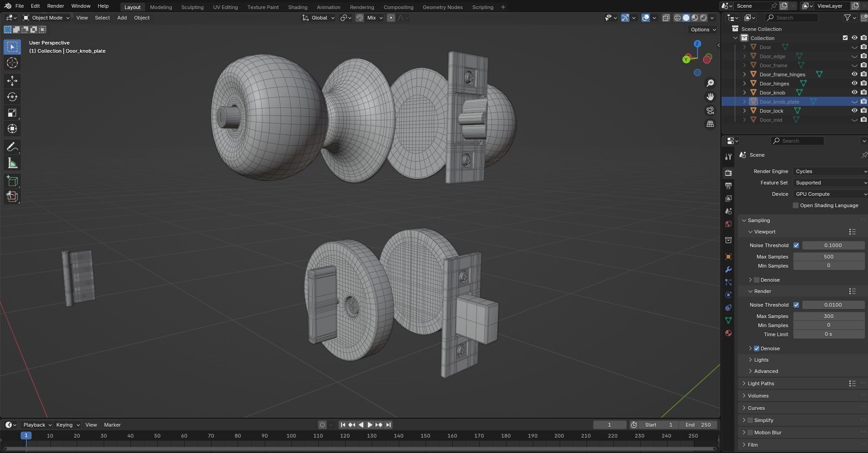This screenshot has width=868, height=453.
Task: Play the animation forward
Action: (370, 425)
